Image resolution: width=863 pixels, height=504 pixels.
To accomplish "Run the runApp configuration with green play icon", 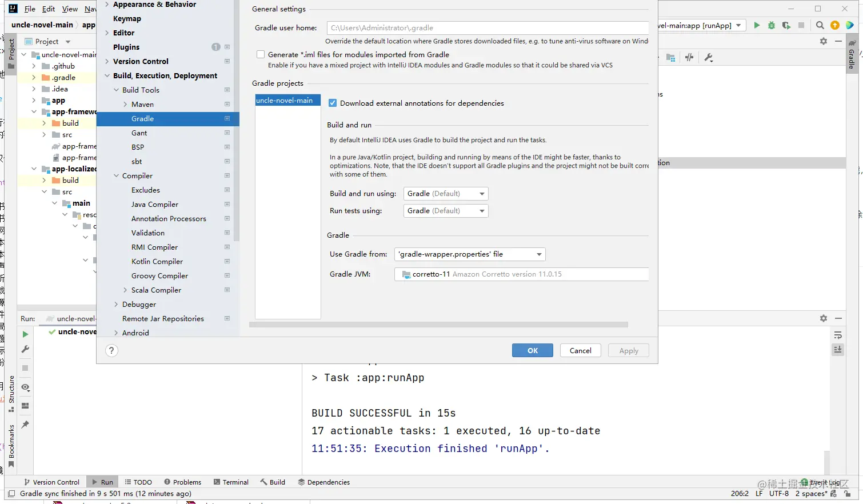I will coord(757,25).
